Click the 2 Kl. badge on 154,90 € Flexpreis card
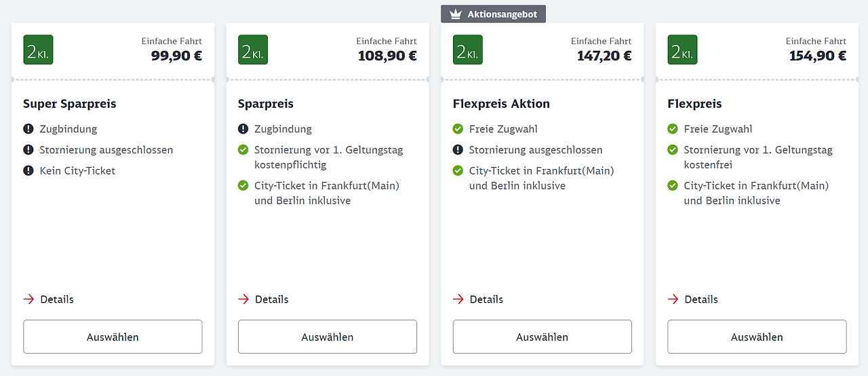The width and height of the screenshot is (868, 376). [x=682, y=50]
